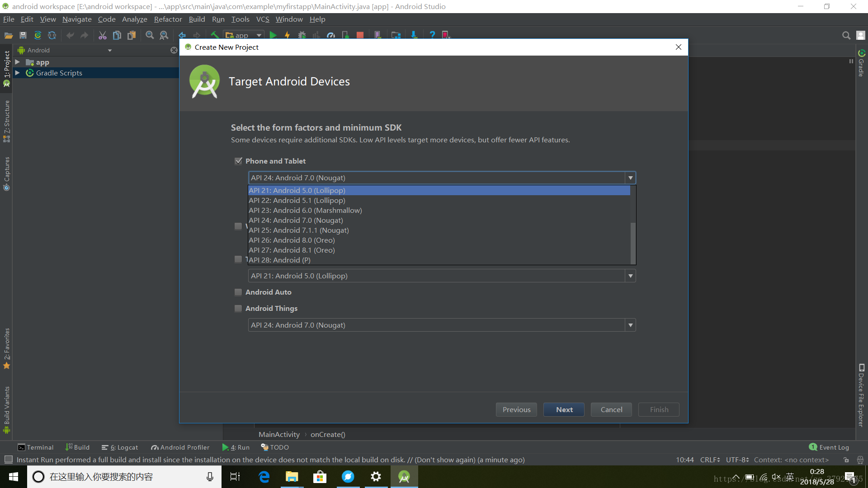868x488 pixels.
Task: Select API 24: Android 7.0 in the list
Action: pos(439,220)
